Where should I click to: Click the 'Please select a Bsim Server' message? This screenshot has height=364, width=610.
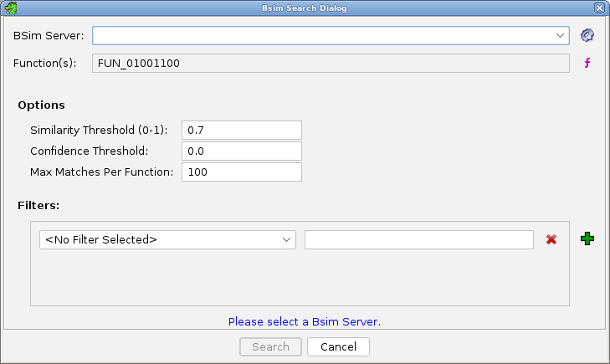click(305, 321)
